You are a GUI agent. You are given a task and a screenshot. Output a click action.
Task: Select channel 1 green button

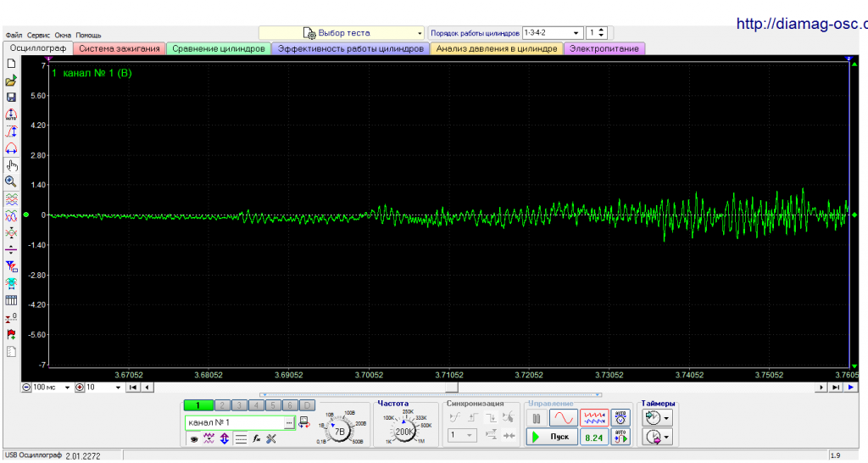(x=198, y=405)
